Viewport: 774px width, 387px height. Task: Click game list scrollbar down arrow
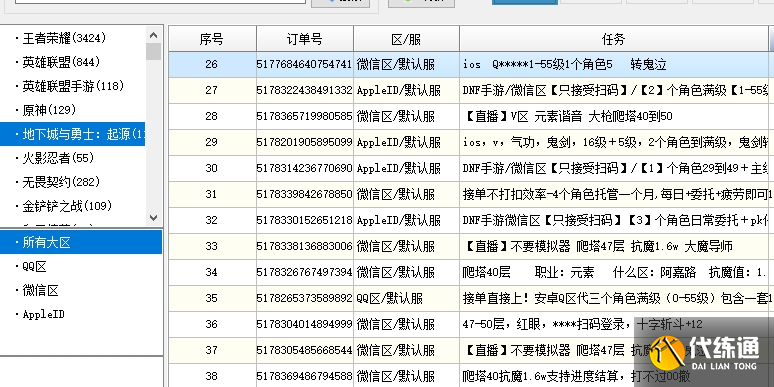[x=154, y=217]
